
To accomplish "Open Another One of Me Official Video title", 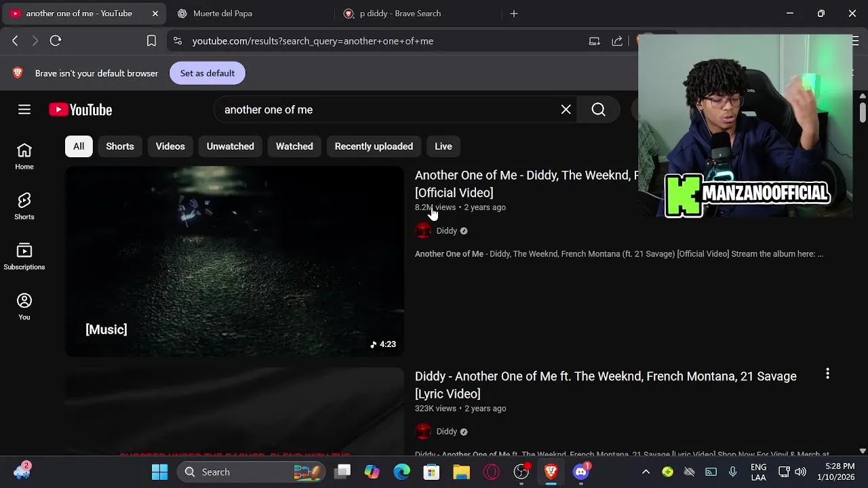I will point(526,184).
